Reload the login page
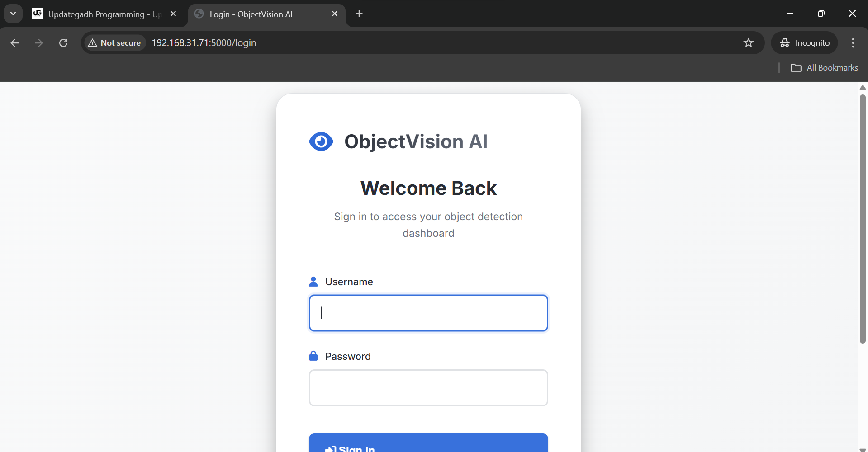This screenshot has width=868, height=452. [63, 43]
